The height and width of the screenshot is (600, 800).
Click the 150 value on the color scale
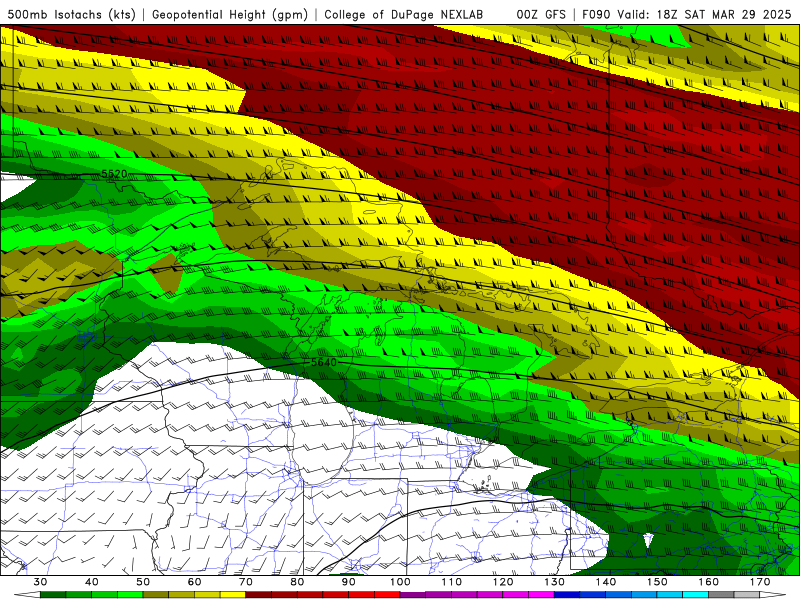click(658, 582)
